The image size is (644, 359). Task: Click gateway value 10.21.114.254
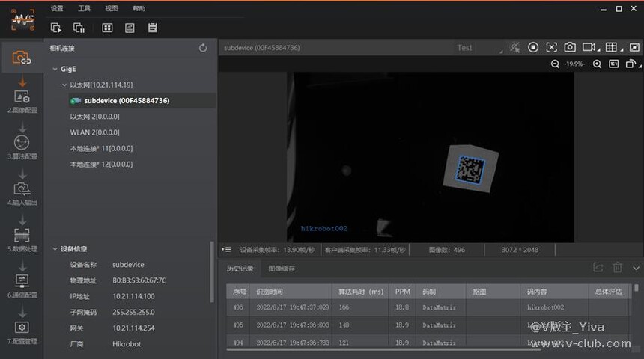(x=133, y=328)
